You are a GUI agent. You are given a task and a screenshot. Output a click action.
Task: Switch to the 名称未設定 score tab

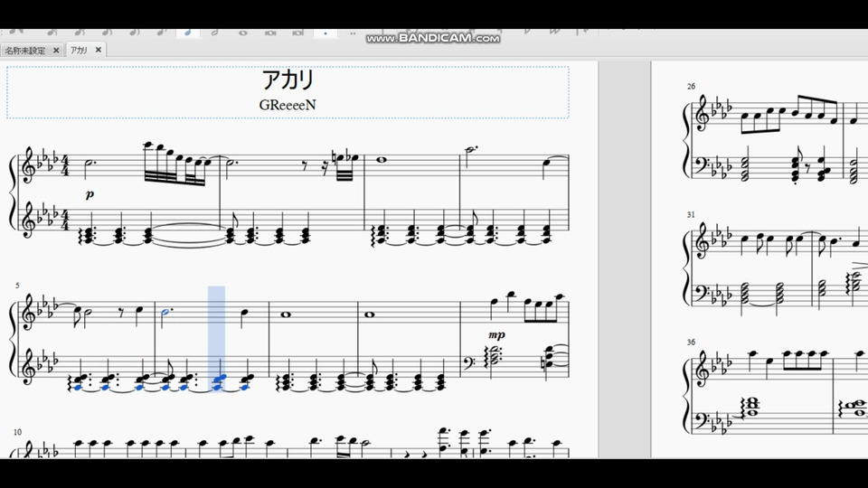coord(25,51)
